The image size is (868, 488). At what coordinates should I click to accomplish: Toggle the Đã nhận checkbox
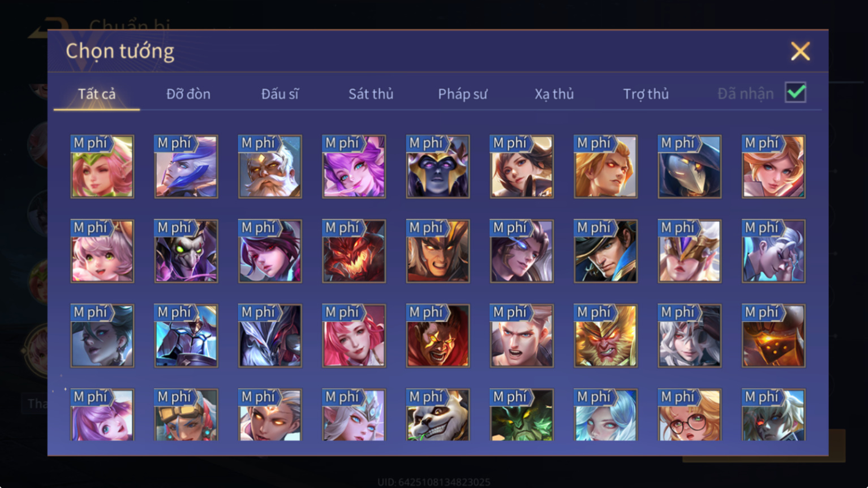click(796, 92)
